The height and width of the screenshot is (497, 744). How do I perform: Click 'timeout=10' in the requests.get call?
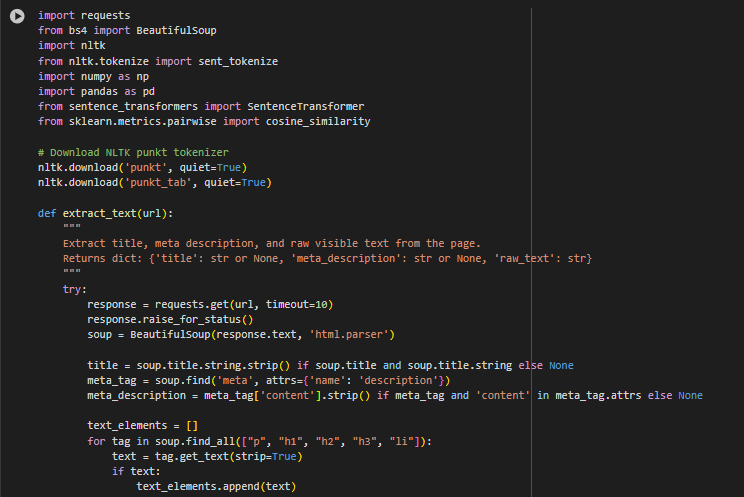pos(297,304)
